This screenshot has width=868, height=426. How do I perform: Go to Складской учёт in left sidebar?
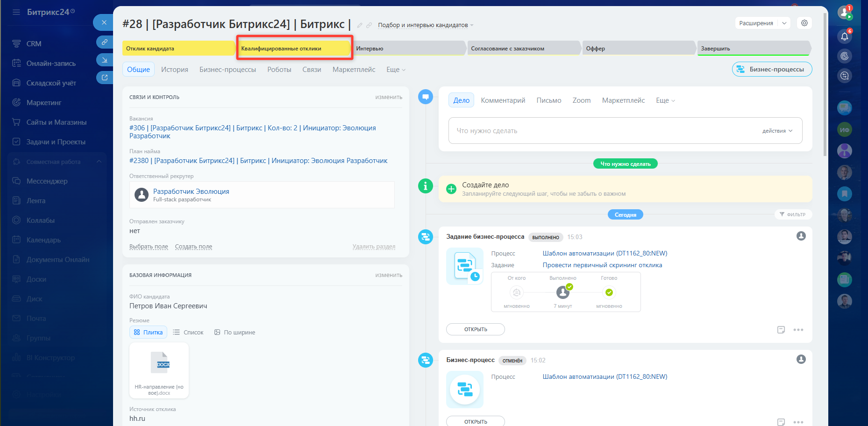[x=51, y=83]
